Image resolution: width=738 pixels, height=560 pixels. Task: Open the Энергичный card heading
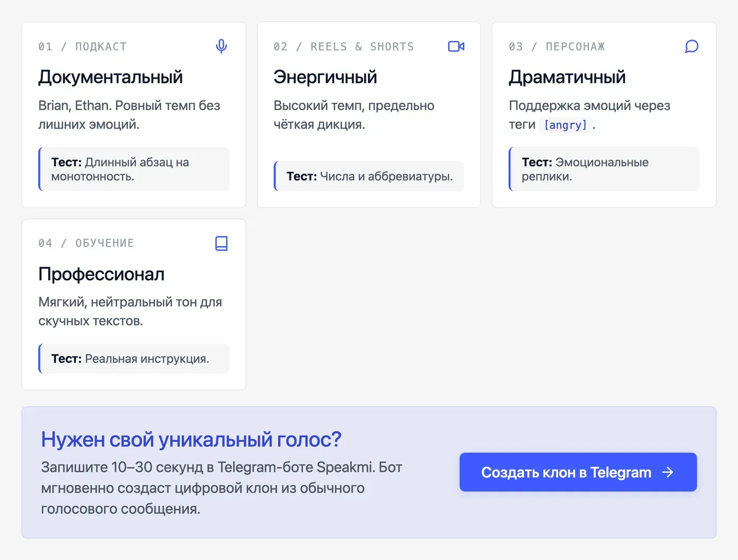point(325,77)
